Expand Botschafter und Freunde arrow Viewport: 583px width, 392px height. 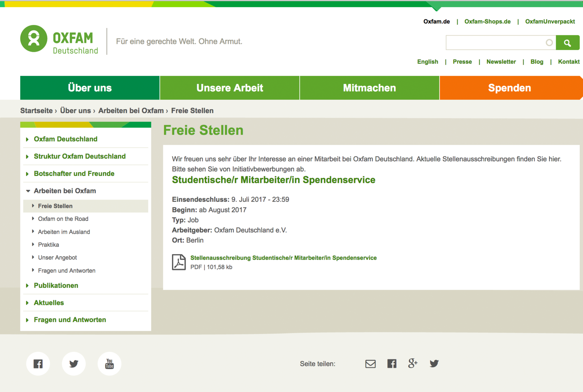pyautogui.click(x=27, y=174)
